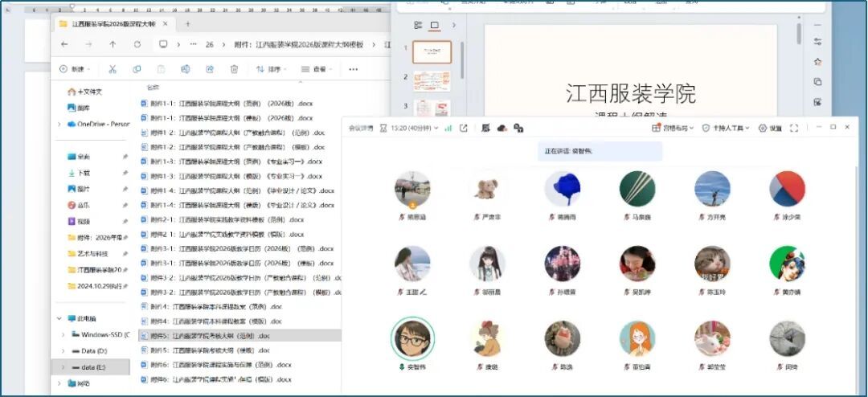
Task: Select file 附件1-3 (模板)《专业实习一》.docx
Action: 231,176
